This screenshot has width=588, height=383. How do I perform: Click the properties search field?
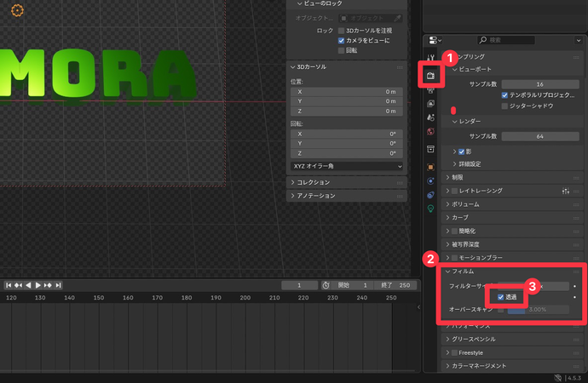point(511,40)
